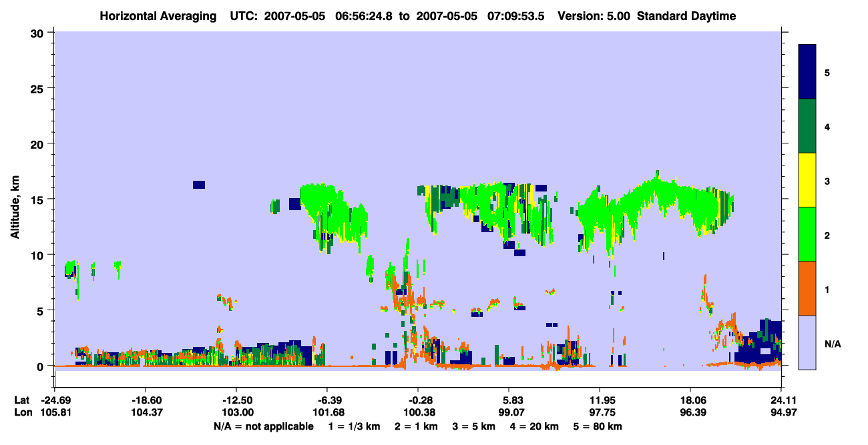Click the y-axis tick label 30

(39, 32)
